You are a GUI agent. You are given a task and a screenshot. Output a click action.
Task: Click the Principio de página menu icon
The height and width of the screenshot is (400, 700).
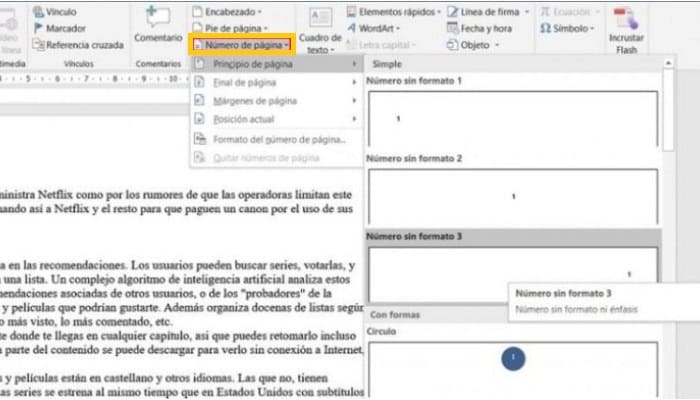200,64
